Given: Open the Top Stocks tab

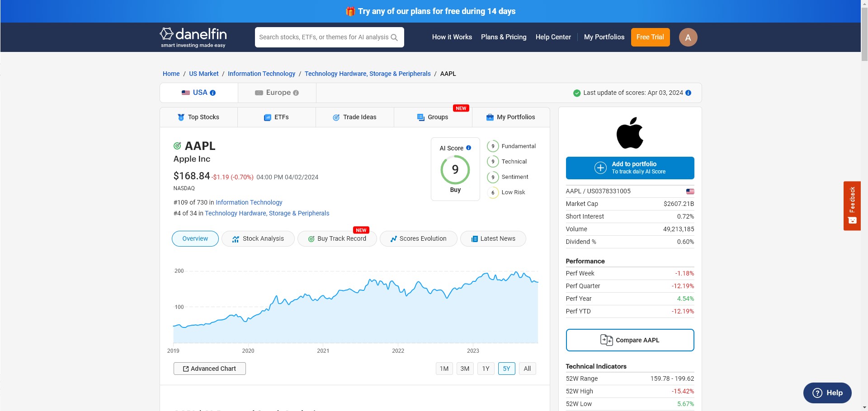Looking at the screenshot, I should (x=198, y=117).
